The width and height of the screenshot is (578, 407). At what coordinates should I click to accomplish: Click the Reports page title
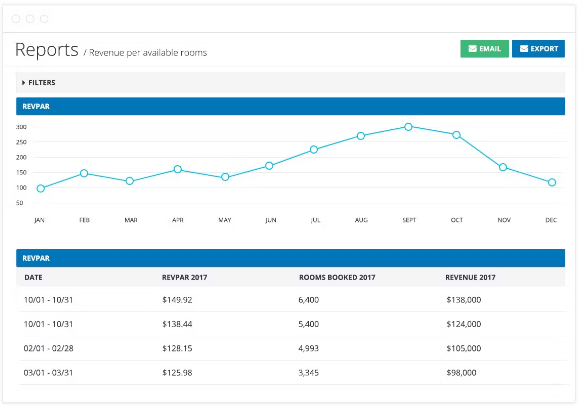[x=47, y=50]
